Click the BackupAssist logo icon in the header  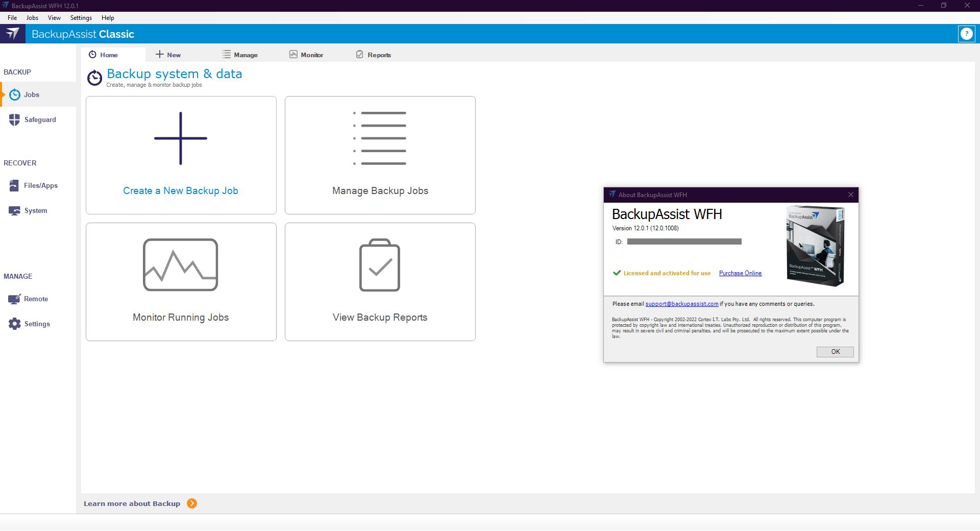13,34
